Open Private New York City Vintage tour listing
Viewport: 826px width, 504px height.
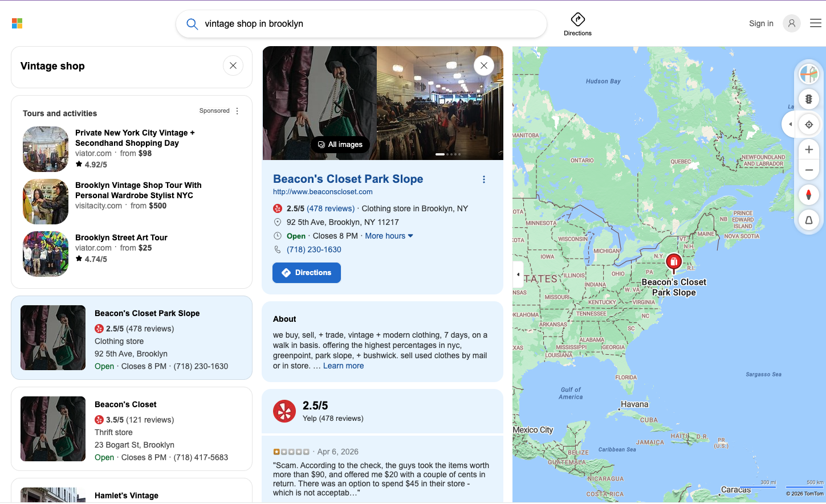[135, 138]
